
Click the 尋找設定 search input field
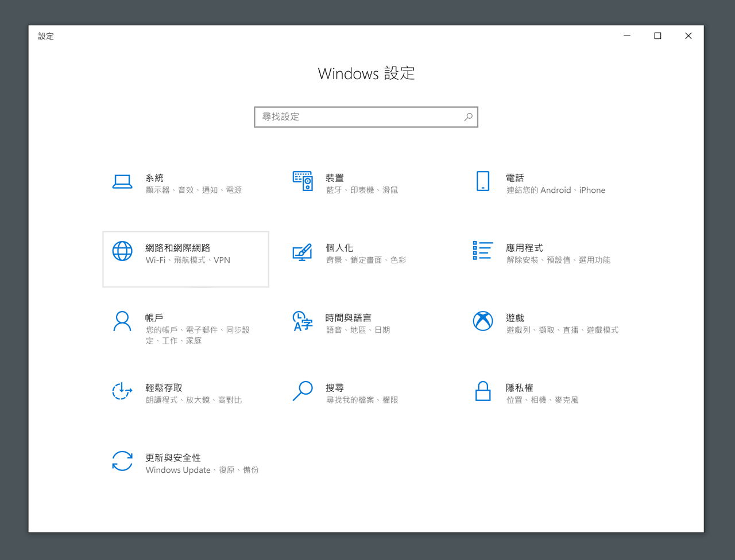(x=366, y=117)
